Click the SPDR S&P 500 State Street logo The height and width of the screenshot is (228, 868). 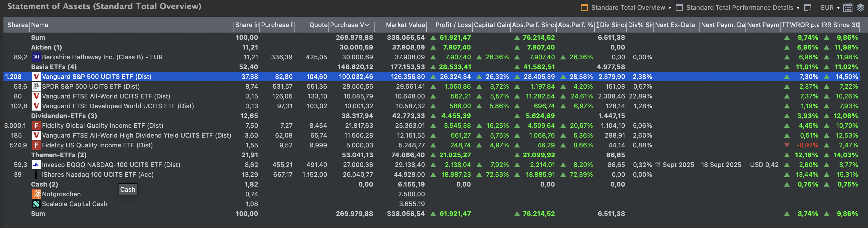point(36,86)
